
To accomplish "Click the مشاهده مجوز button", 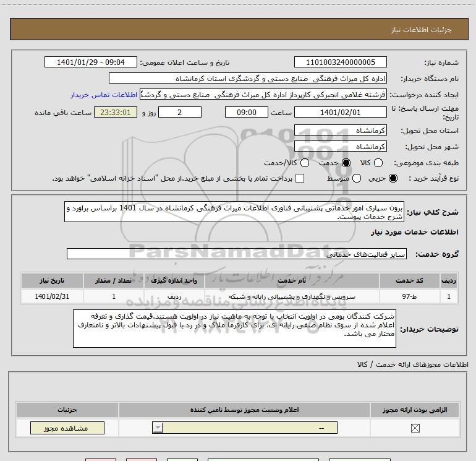I will coord(67,428).
